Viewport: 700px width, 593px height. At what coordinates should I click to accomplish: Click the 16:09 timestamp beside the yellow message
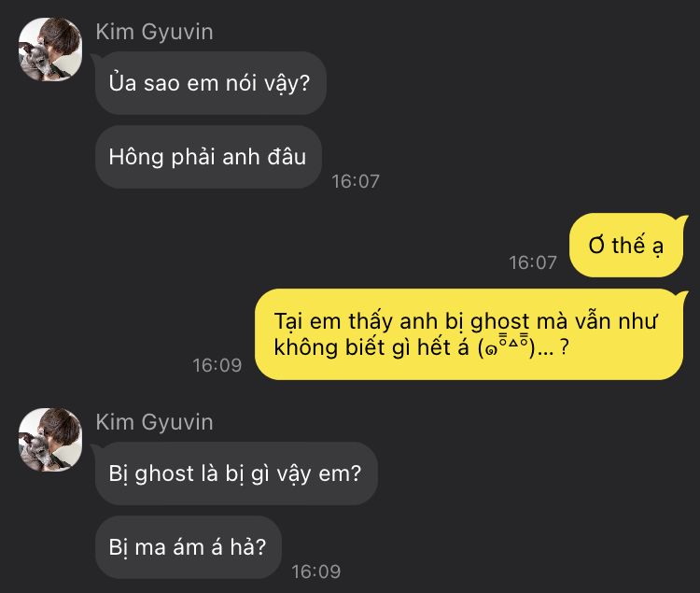pos(217,366)
